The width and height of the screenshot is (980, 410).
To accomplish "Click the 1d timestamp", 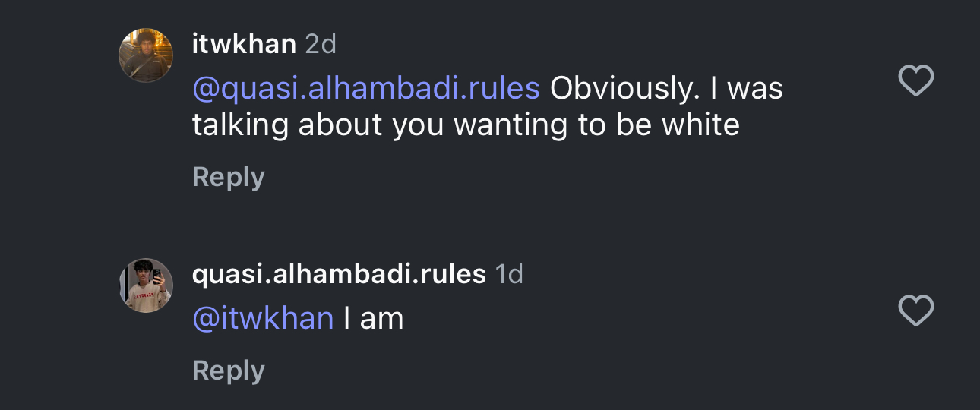I will pos(509,273).
